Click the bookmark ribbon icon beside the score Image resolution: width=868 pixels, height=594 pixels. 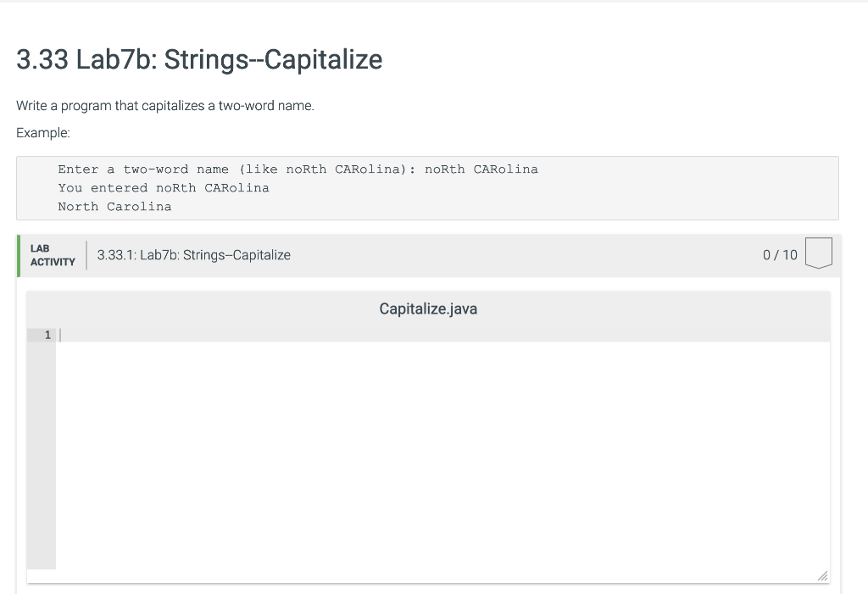[819, 253]
